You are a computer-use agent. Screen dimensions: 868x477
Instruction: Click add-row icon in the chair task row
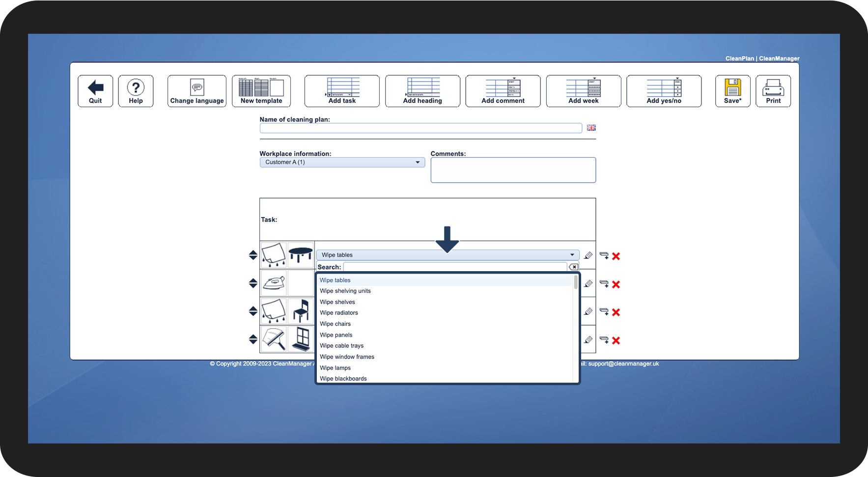click(604, 312)
